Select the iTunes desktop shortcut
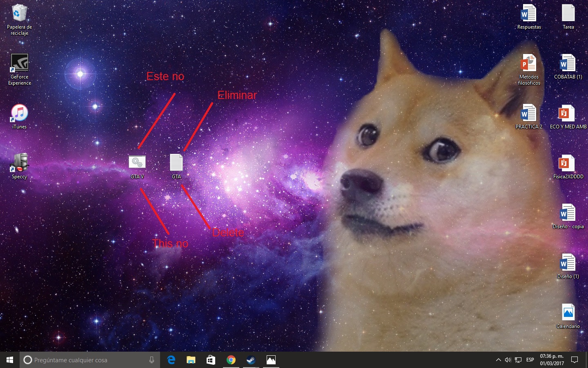The height and width of the screenshot is (368, 588). [19, 117]
